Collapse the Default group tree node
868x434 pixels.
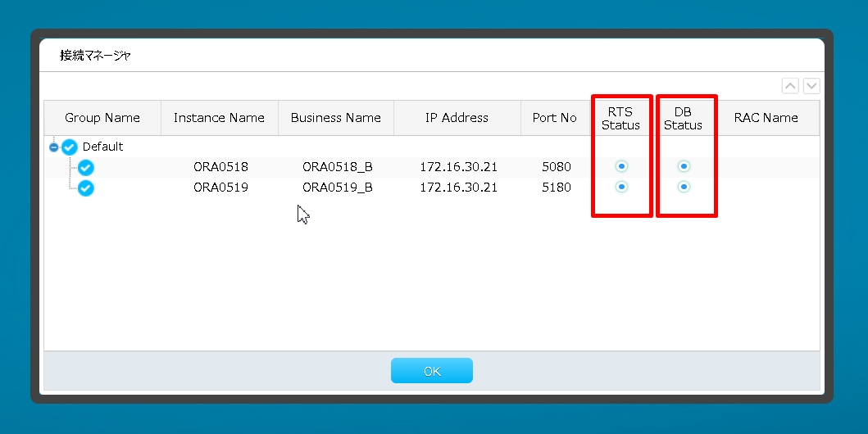point(54,147)
